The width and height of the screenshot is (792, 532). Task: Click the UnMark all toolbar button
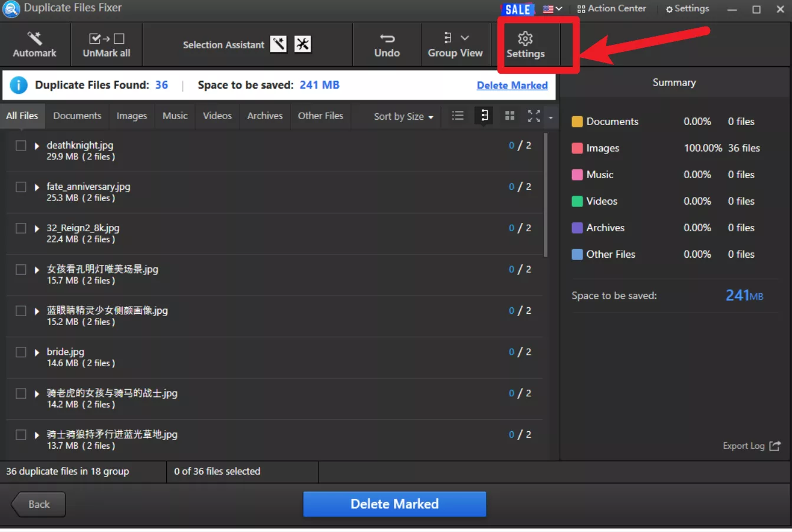(x=106, y=45)
